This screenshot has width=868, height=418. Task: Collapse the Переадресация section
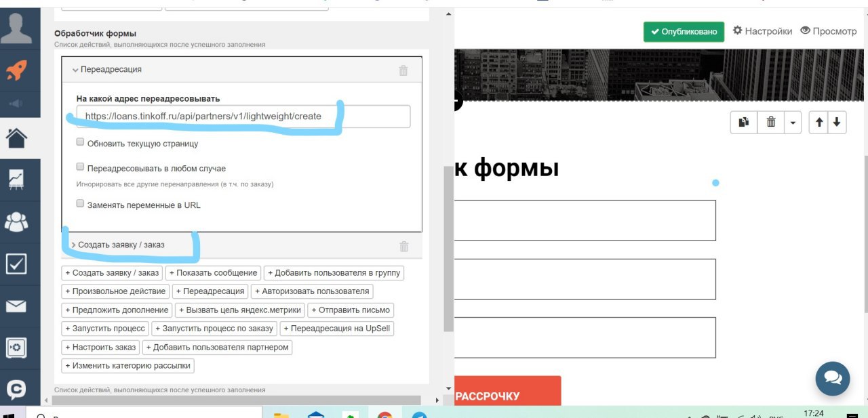tap(106, 70)
